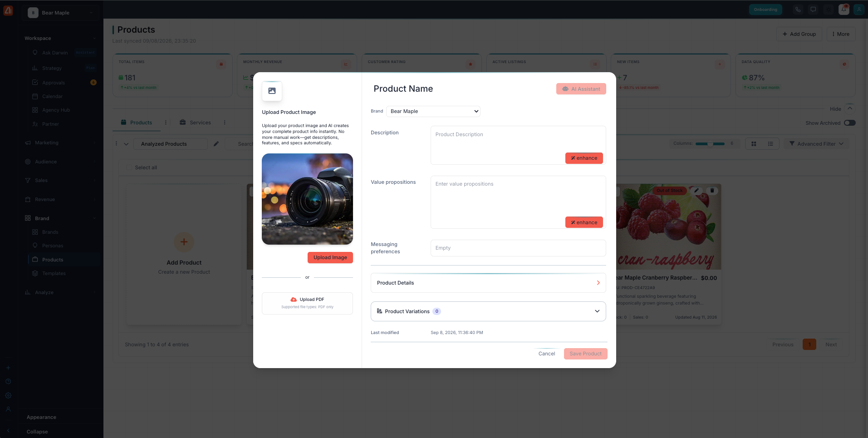This screenshot has width=868, height=438.
Task: Enhance the product Description text
Action: (x=584, y=158)
